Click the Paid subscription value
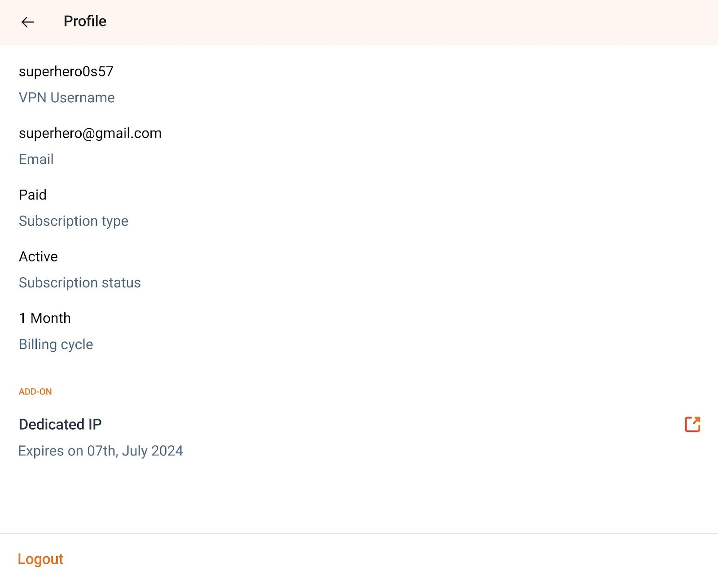Screen dimensions: 718x588 (x=33, y=195)
